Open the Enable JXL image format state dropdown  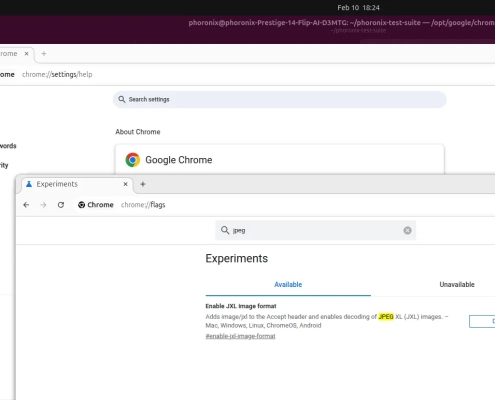(x=482, y=321)
